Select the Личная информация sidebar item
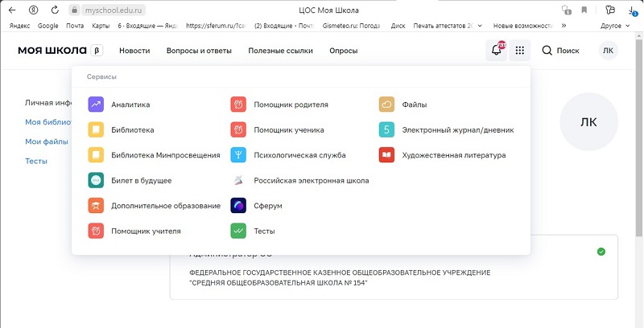 [x=48, y=103]
